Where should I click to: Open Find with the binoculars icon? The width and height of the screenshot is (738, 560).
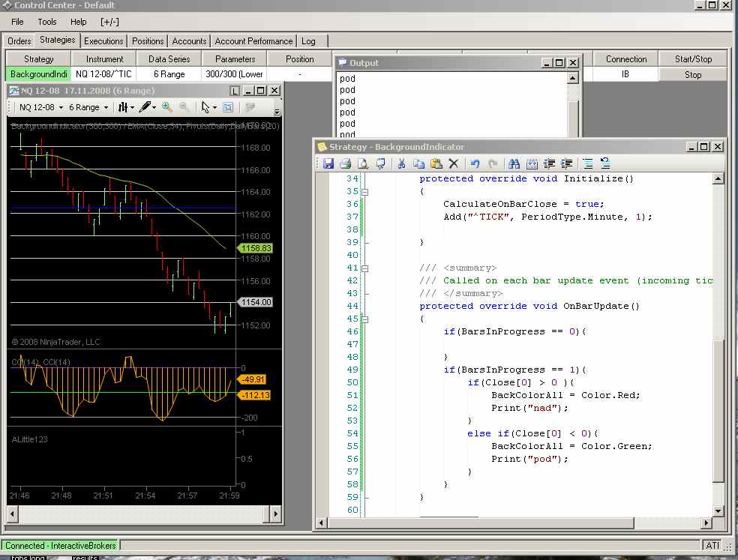(514, 163)
